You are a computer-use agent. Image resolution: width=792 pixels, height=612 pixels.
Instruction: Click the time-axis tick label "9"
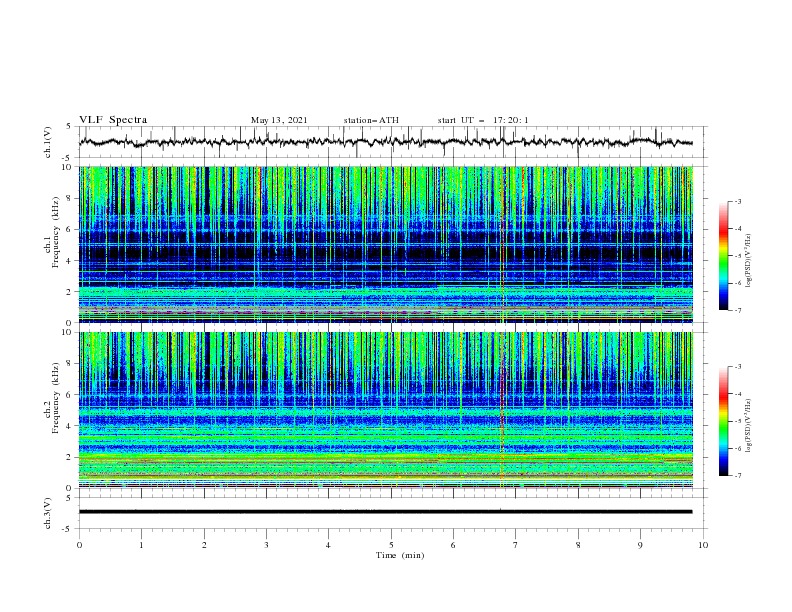[x=640, y=545]
